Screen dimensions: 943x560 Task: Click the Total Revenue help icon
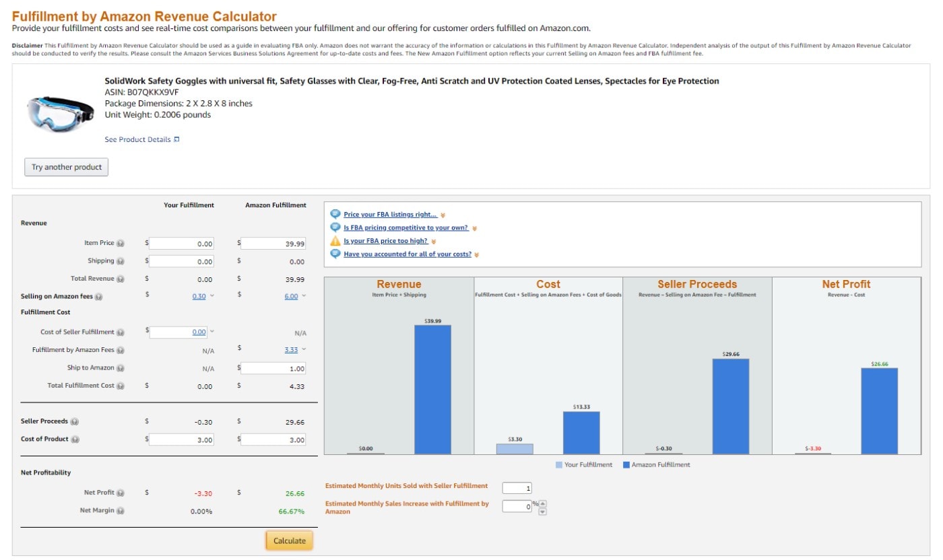pyautogui.click(x=121, y=279)
